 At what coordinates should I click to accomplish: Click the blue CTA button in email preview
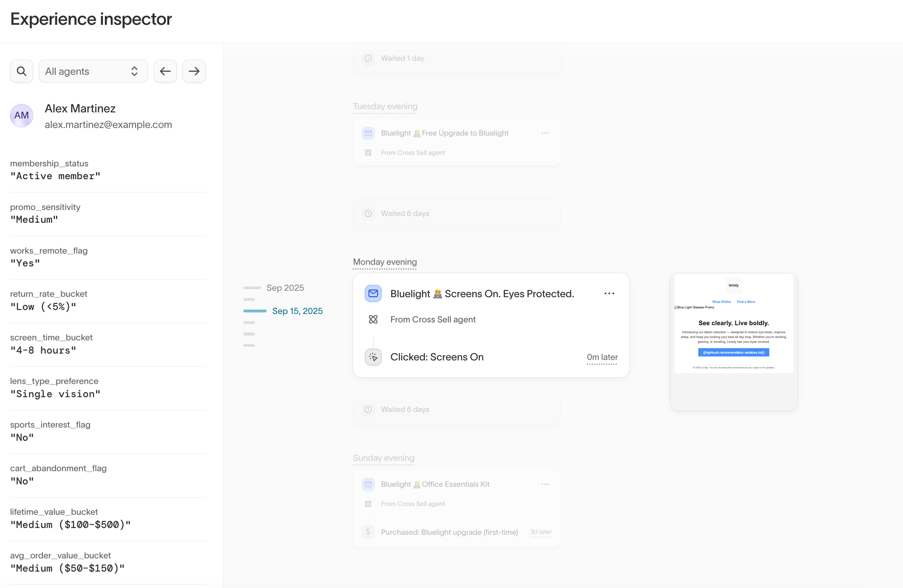(x=734, y=352)
